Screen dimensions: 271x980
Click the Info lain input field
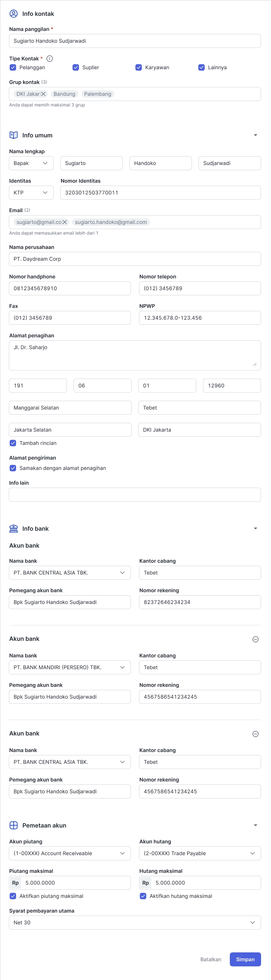[x=135, y=495]
